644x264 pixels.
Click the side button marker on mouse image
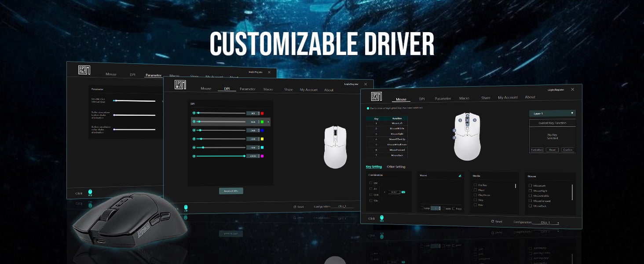[x=454, y=131]
